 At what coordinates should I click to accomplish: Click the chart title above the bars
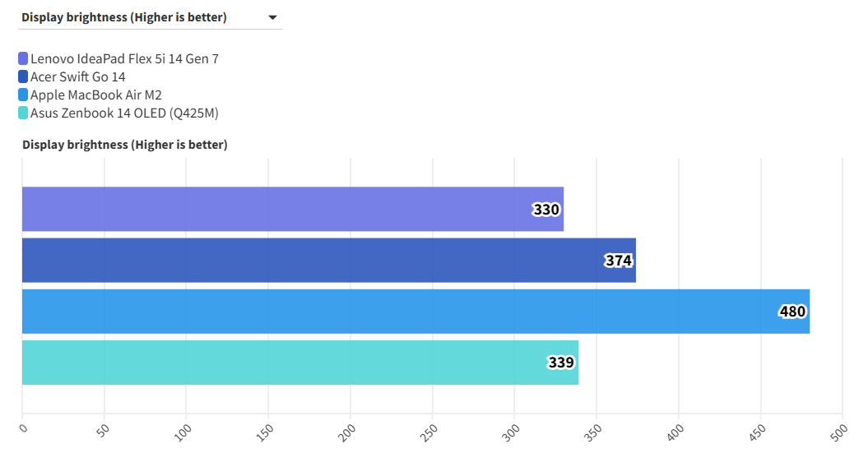click(125, 145)
